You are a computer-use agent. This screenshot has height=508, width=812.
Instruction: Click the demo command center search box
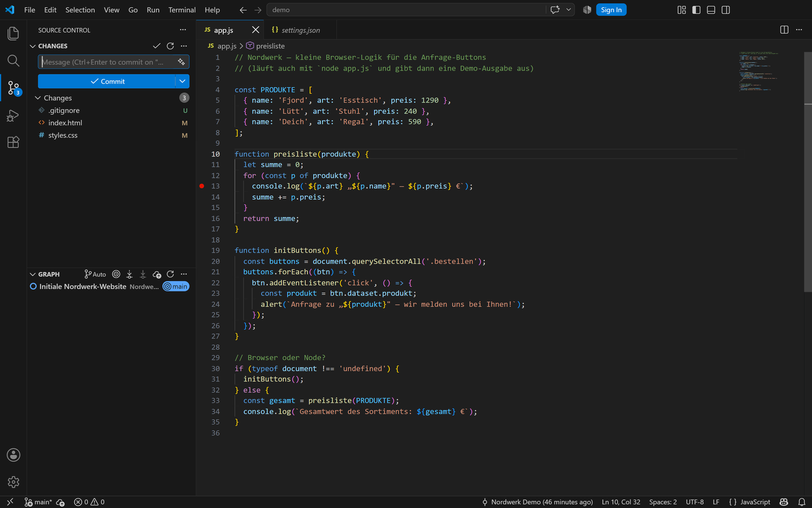405,10
